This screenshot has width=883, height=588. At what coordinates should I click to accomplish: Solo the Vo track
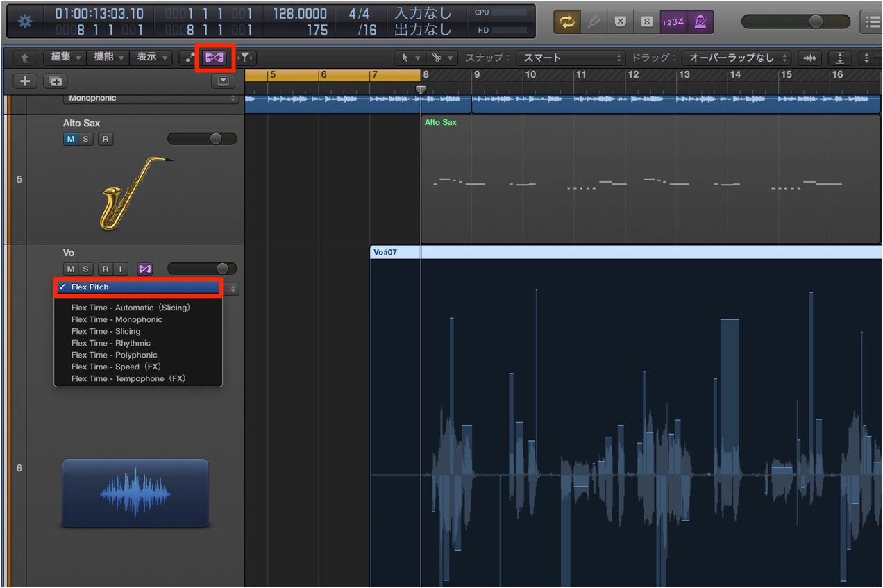click(x=85, y=269)
